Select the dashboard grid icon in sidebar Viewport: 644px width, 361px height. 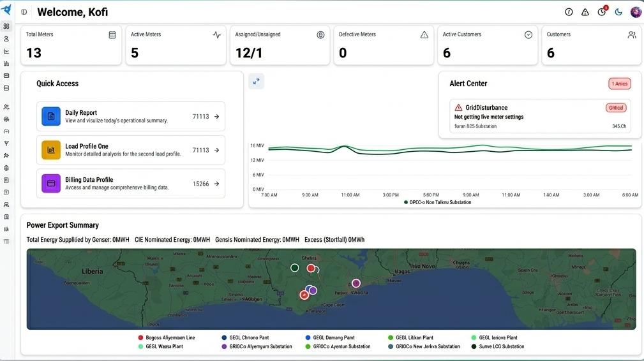coord(6,27)
